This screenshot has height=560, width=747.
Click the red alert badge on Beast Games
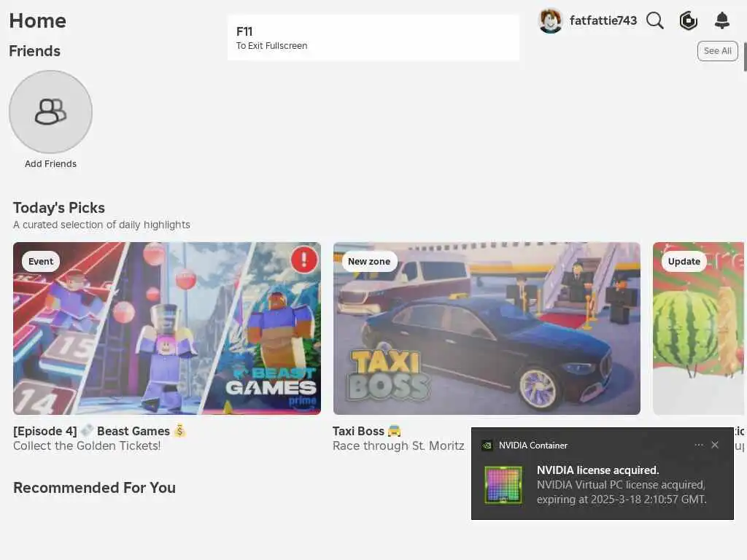pyautogui.click(x=304, y=260)
